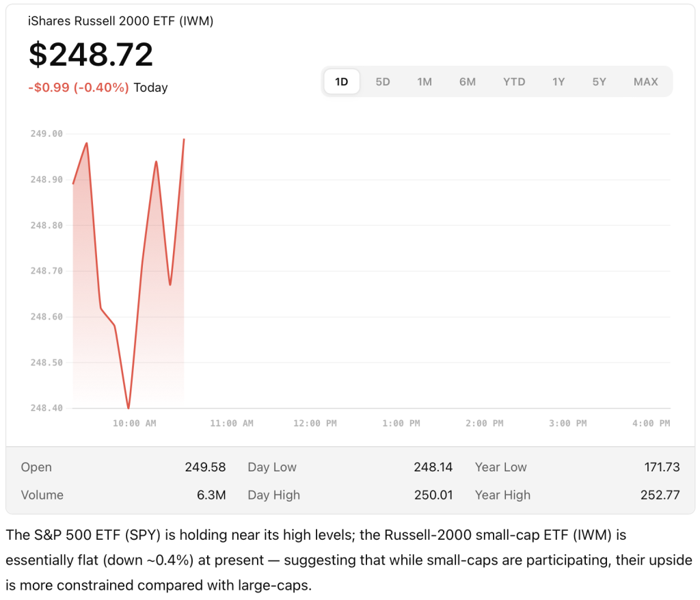Switch chart to 1M range
700x600 pixels.
(425, 82)
